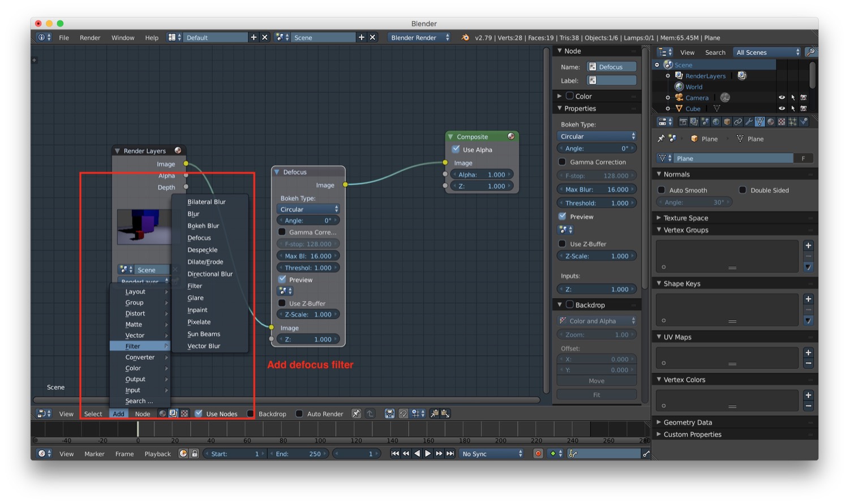
Task: Click the outliner search magnifier icon
Action: pos(811,52)
